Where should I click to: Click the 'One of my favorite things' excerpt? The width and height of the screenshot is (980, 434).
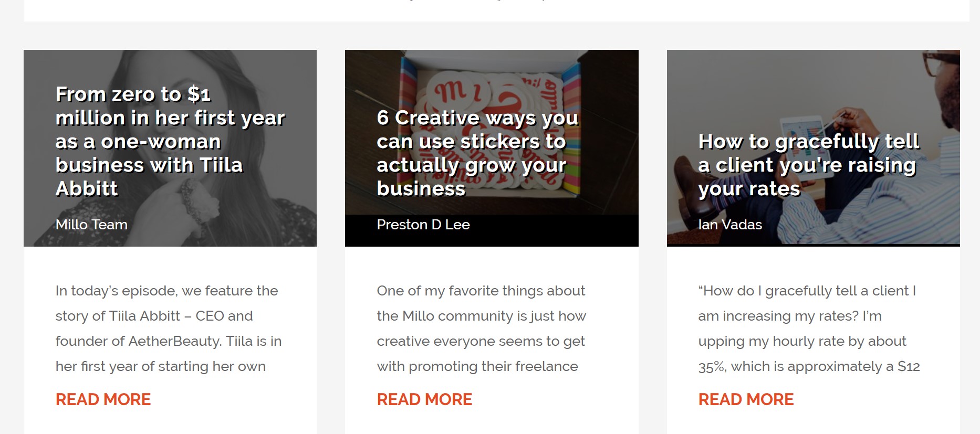[x=481, y=329]
